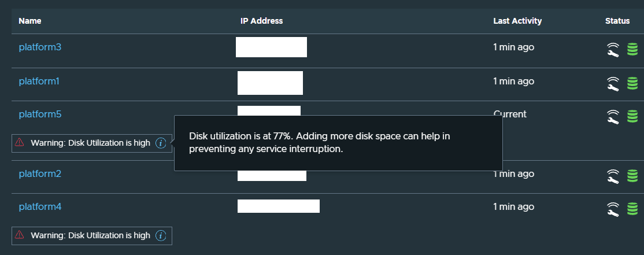Viewport: 644px width, 255px height.
Task: Click red warning triangle under platform5
Action: pos(19,142)
